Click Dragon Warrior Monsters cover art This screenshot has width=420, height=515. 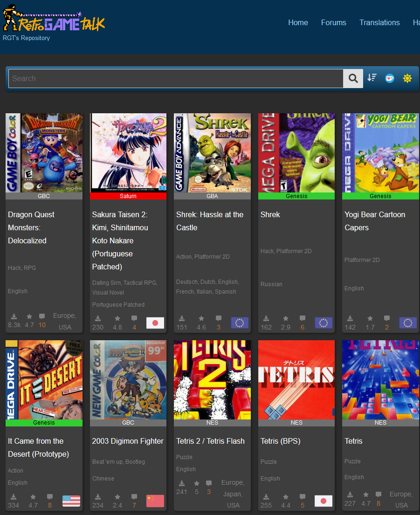point(44,153)
